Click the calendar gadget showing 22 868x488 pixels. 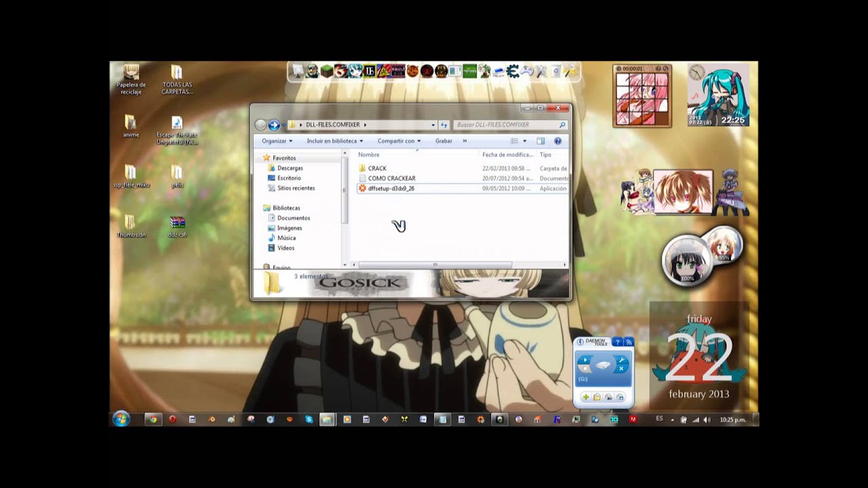click(x=699, y=356)
